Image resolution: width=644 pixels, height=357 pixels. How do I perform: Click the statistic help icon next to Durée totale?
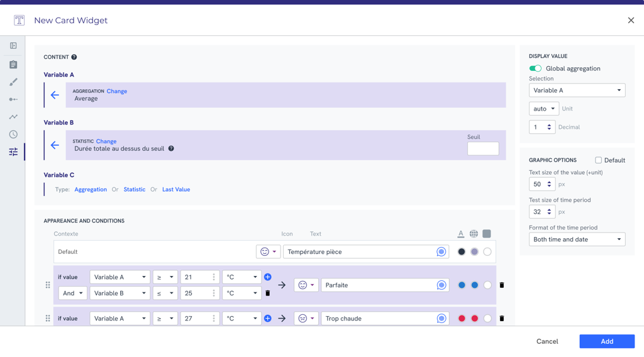tap(171, 148)
